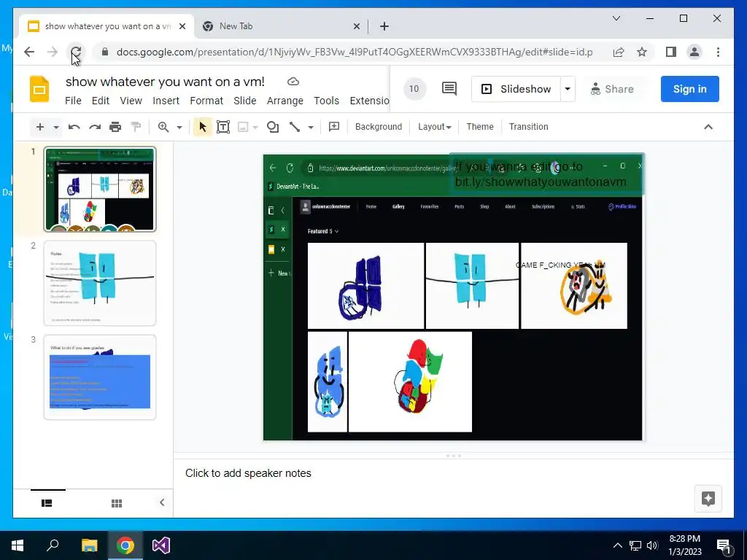
Task: Click the browser Back arrow
Action: point(29,52)
